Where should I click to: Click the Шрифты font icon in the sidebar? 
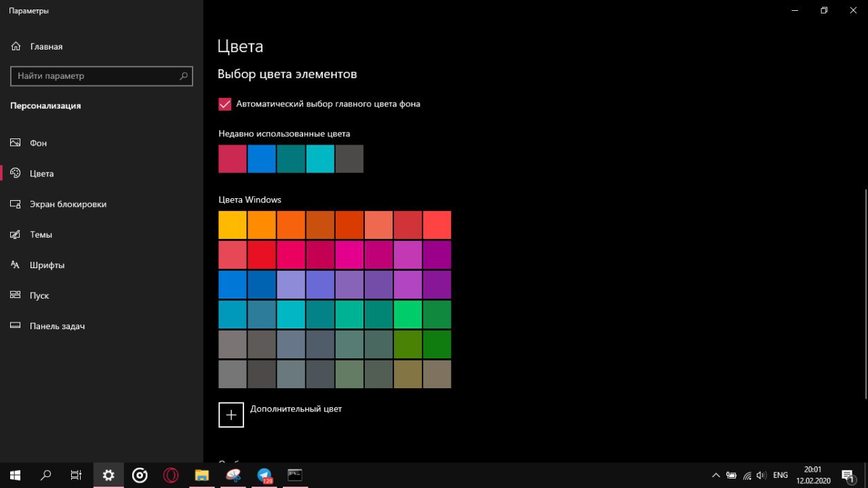(x=16, y=265)
